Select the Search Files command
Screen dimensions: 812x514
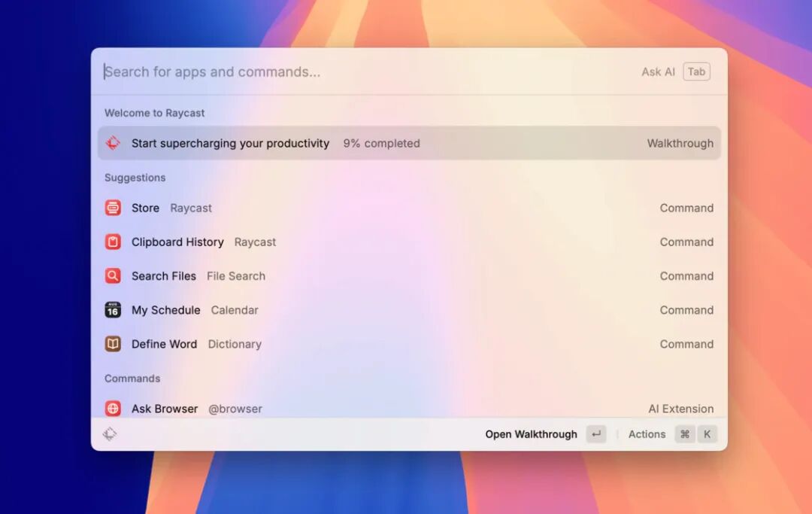pyautogui.click(x=409, y=275)
